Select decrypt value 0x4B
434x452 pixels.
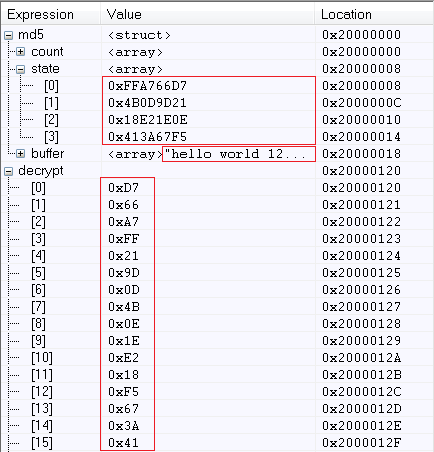pos(124,307)
